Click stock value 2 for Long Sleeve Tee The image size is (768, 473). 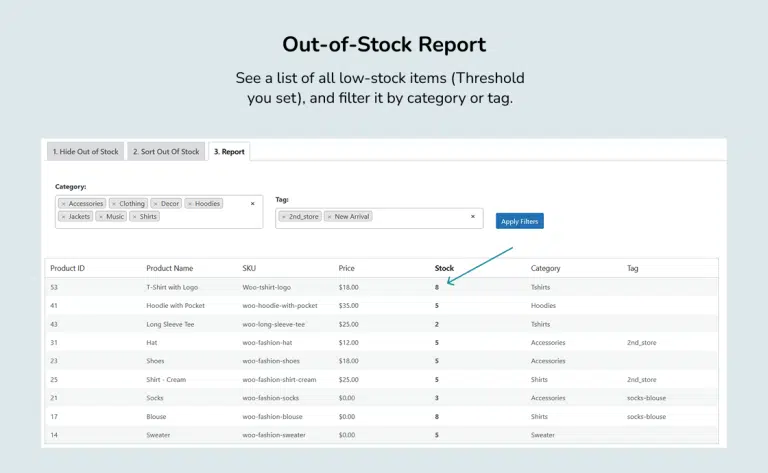tap(436, 324)
